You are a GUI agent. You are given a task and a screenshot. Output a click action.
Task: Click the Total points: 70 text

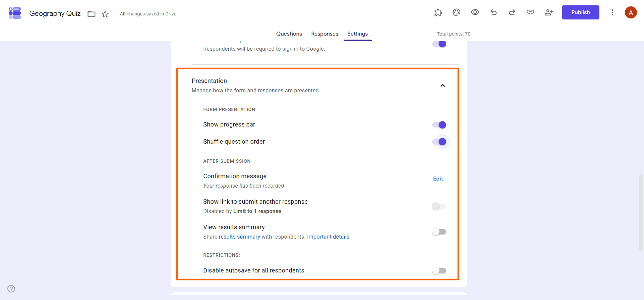[x=454, y=34]
